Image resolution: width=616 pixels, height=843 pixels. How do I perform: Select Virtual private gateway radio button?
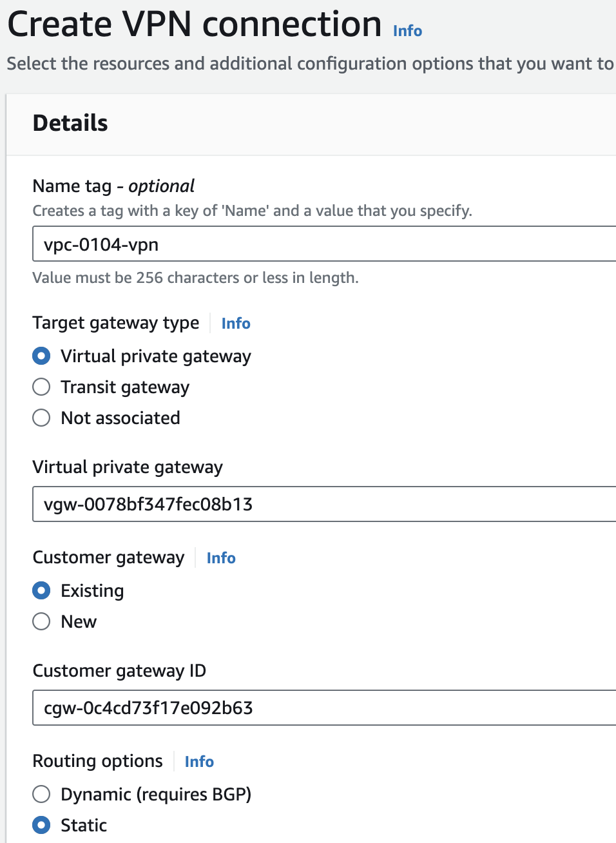pyautogui.click(x=41, y=356)
